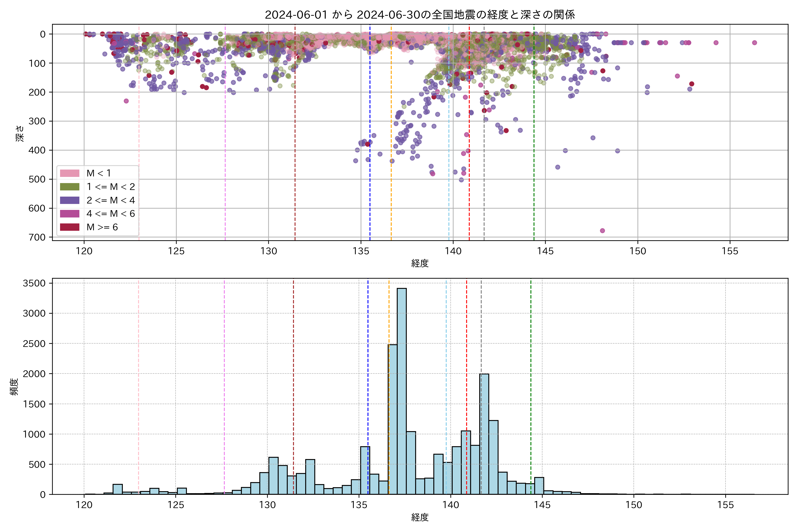Click the 'M >= 6' legend text
This screenshot has width=798, height=532.
pos(102,227)
